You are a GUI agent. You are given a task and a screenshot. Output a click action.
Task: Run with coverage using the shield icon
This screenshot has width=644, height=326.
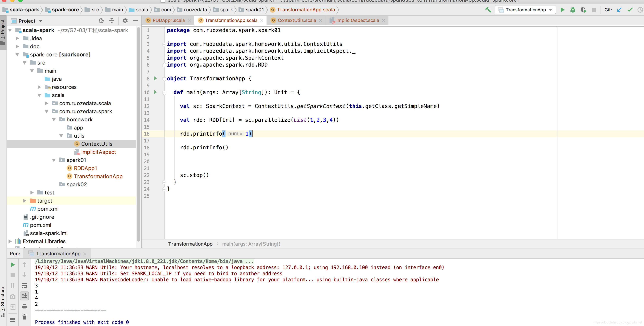[x=583, y=10]
